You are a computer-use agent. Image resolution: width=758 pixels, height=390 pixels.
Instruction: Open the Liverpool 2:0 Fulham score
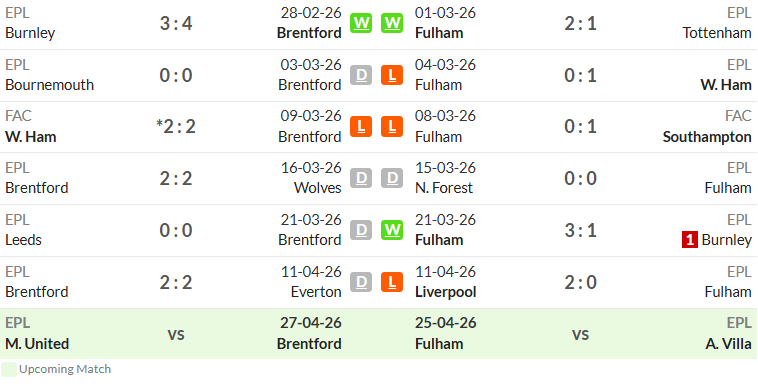[x=580, y=282]
